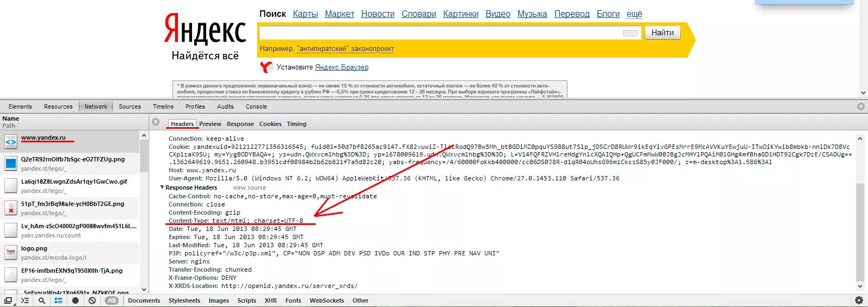This screenshot has height=307, width=868.
Task: Open the Видео link
Action: pyautogui.click(x=498, y=14)
